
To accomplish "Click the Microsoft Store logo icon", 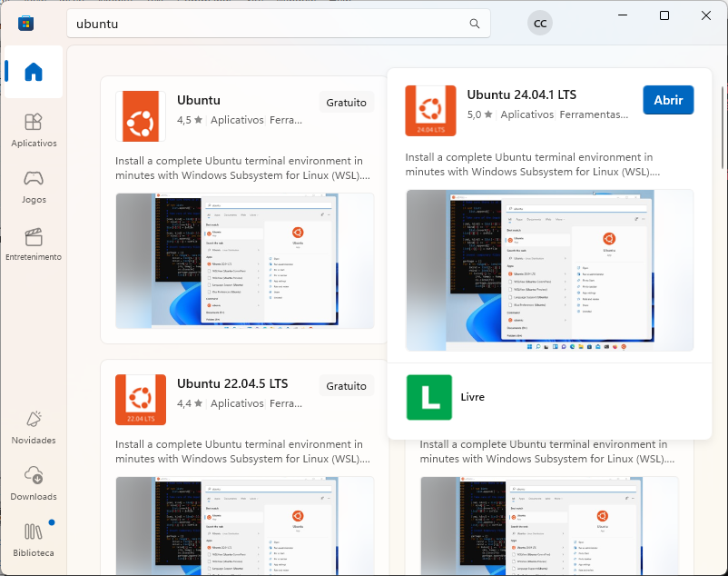I will 26,23.
